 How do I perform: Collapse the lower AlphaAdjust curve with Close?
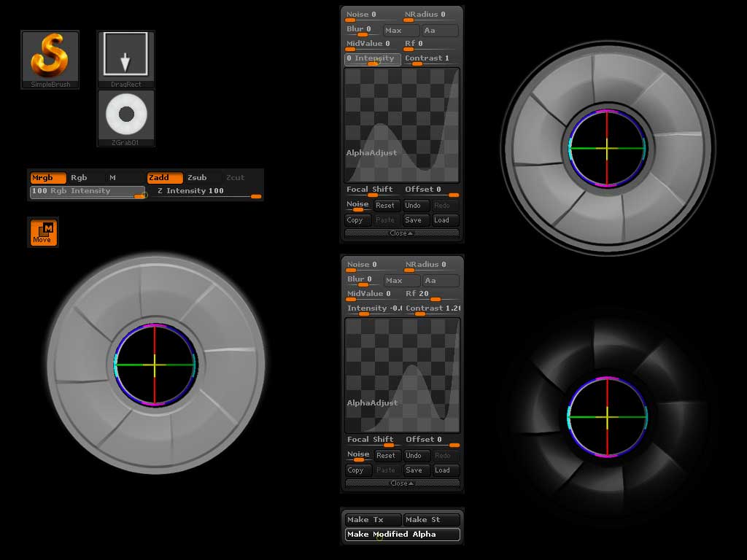401,483
